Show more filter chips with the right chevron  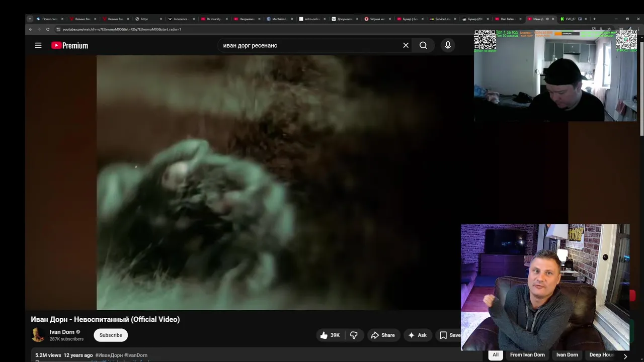(x=625, y=356)
